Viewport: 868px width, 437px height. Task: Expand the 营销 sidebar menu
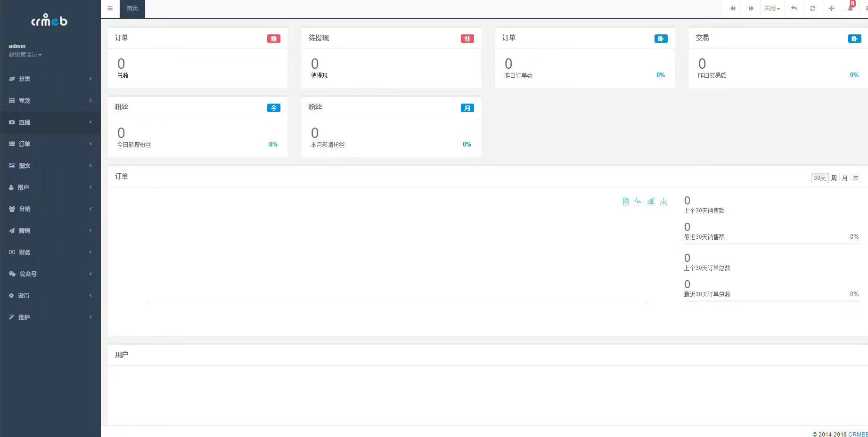[x=50, y=231]
